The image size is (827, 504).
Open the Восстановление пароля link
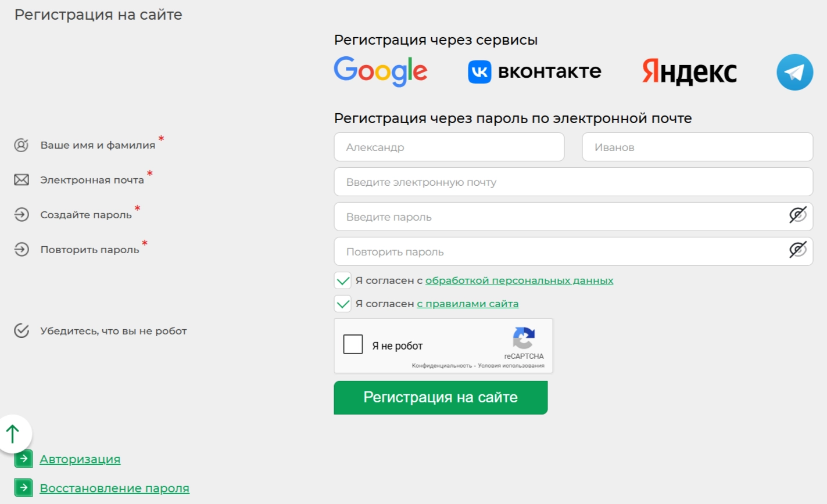114,488
